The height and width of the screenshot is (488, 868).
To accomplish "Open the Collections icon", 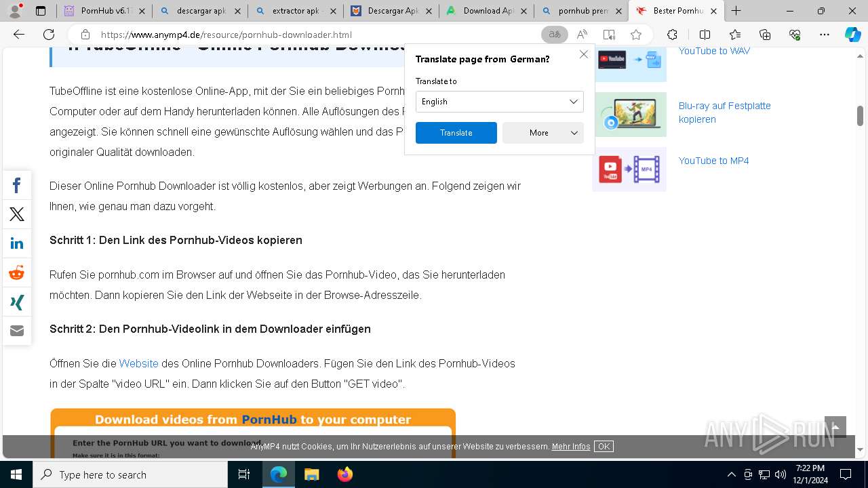I will (765, 35).
